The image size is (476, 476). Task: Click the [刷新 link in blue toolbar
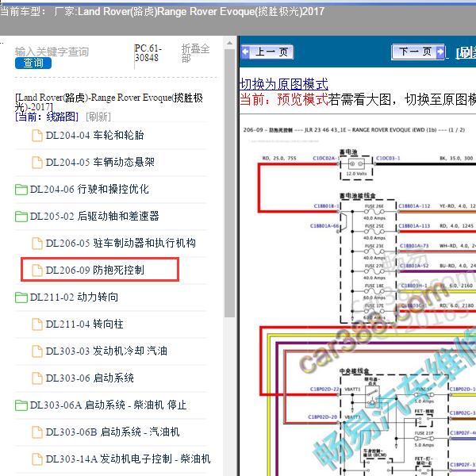pyautogui.click(x=466, y=53)
